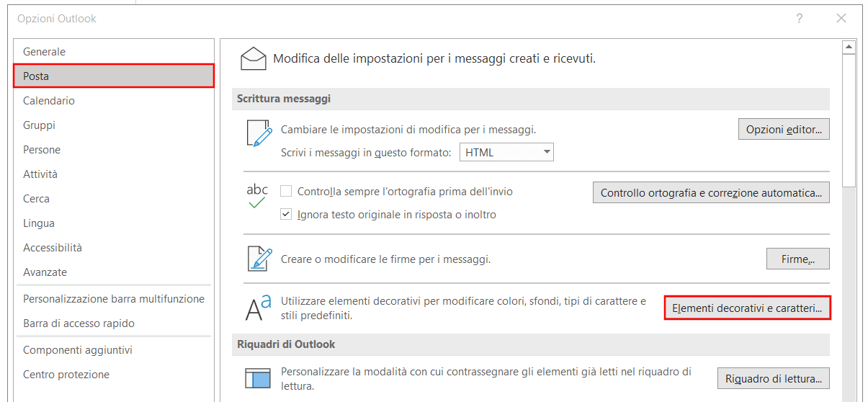
Task: Open Elementi decorativi e caratteri
Action: (747, 308)
